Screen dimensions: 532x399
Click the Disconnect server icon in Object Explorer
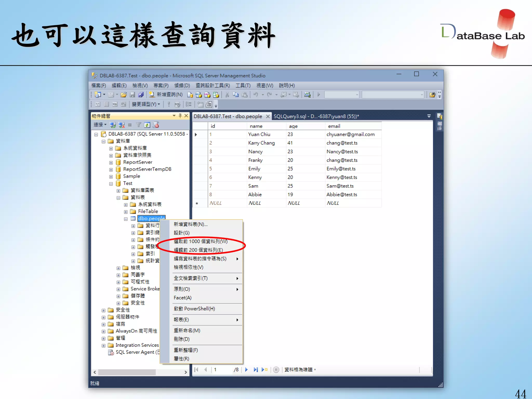click(x=121, y=125)
